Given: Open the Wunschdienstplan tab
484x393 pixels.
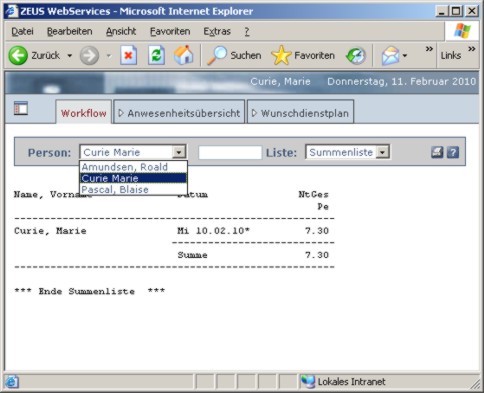Looking at the screenshot, I should (300, 113).
